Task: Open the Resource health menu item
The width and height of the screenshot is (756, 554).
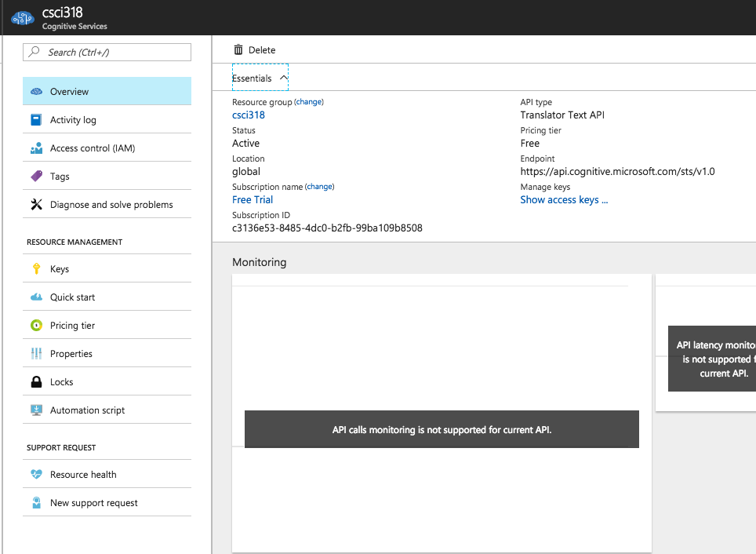Action: pyautogui.click(x=107, y=475)
